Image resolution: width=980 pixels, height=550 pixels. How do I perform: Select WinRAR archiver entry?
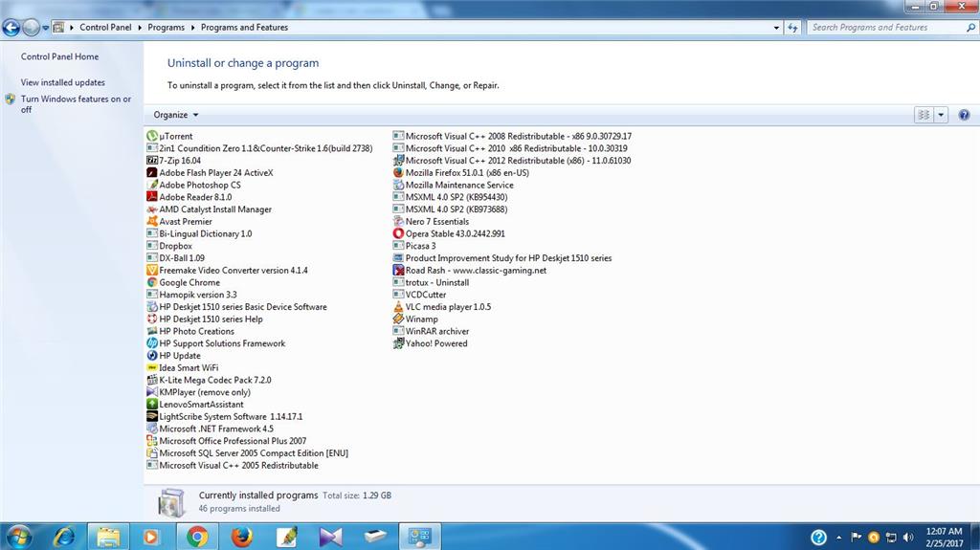pos(432,331)
